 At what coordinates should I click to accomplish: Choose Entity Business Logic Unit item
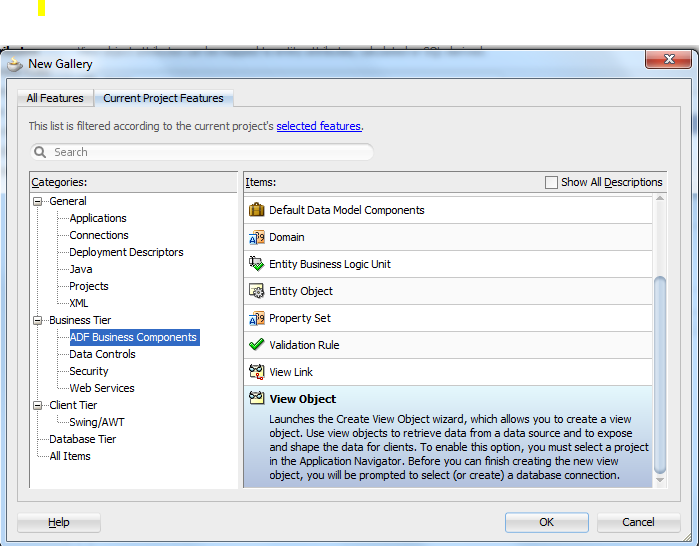click(448, 264)
